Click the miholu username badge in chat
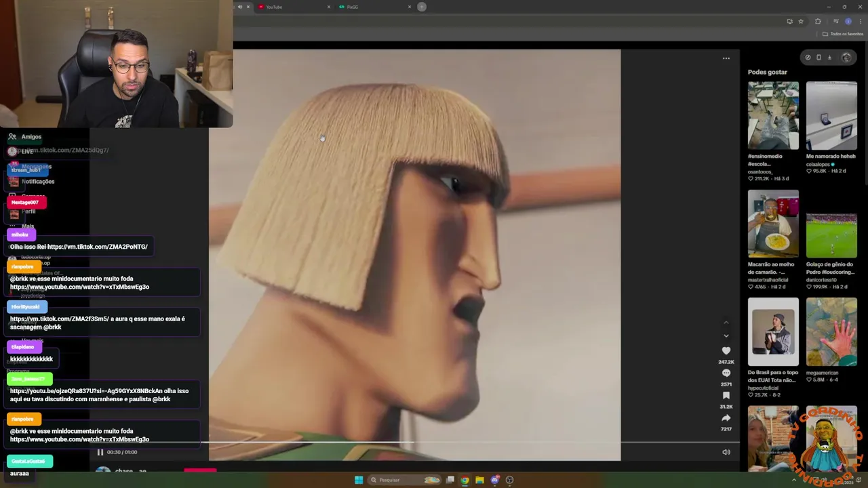Image resolution: width=868 pixels, height=488 pixels. [20, 235]
